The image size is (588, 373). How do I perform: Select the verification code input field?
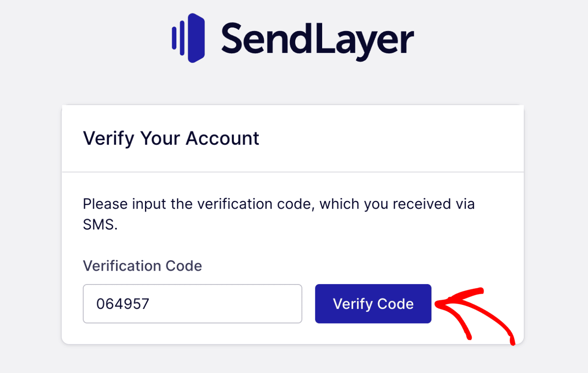point(192,303)
